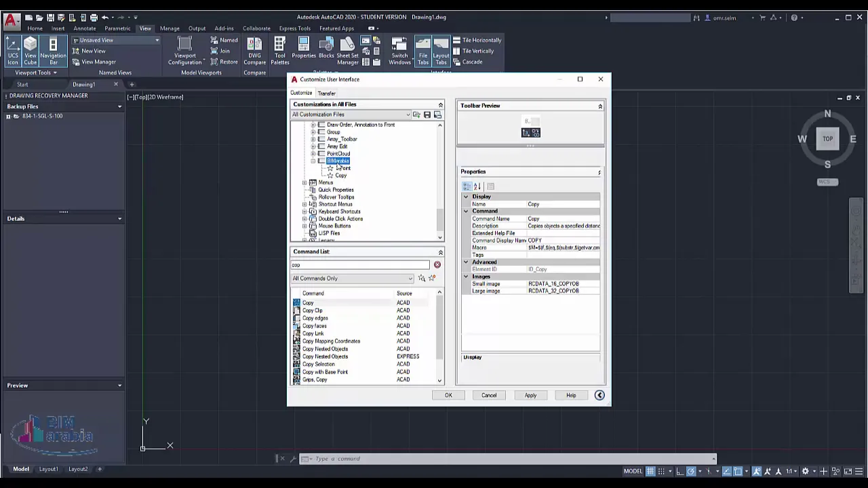Collapse the Toolbar Preview pane
This screenshot has width=868, height=488.
click(600, 106)
